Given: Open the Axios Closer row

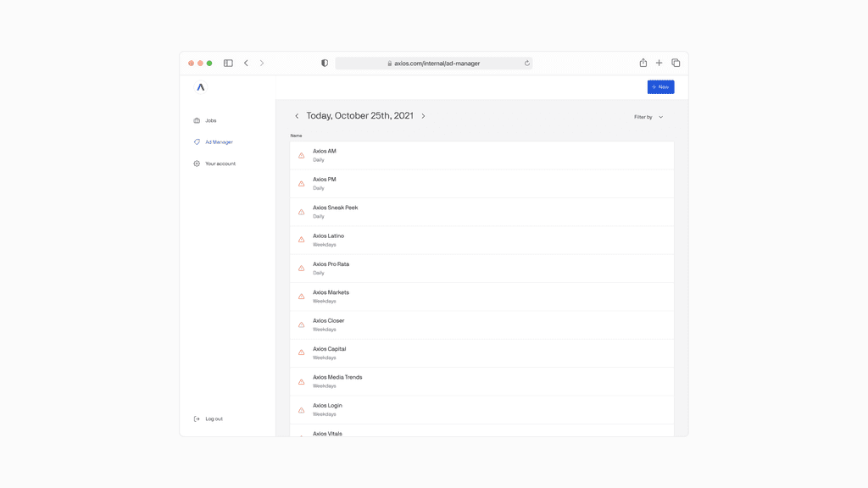Looking at the screenshot, I should (481, 324).
